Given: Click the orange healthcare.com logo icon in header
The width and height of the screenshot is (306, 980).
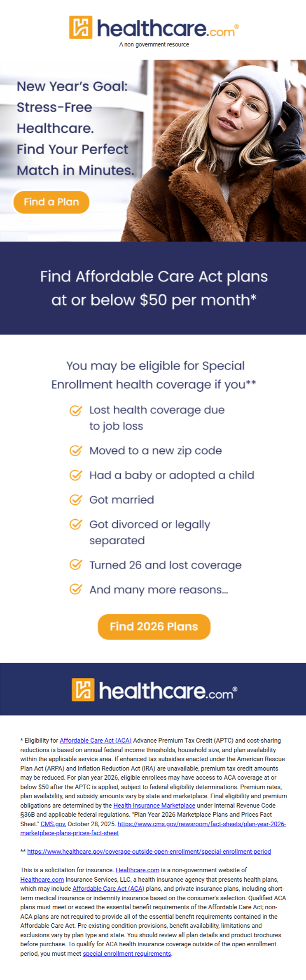Looking at the screenshot, I should (81, 28).
